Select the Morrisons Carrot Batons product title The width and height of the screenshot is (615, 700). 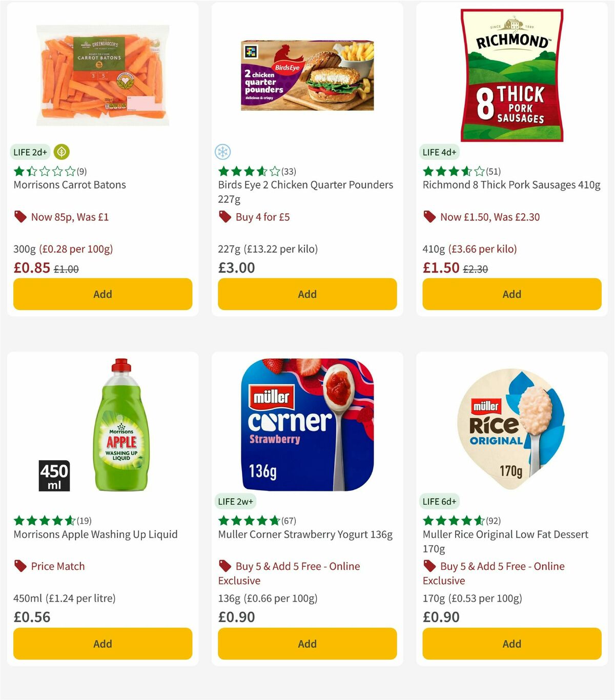[69, 185]
